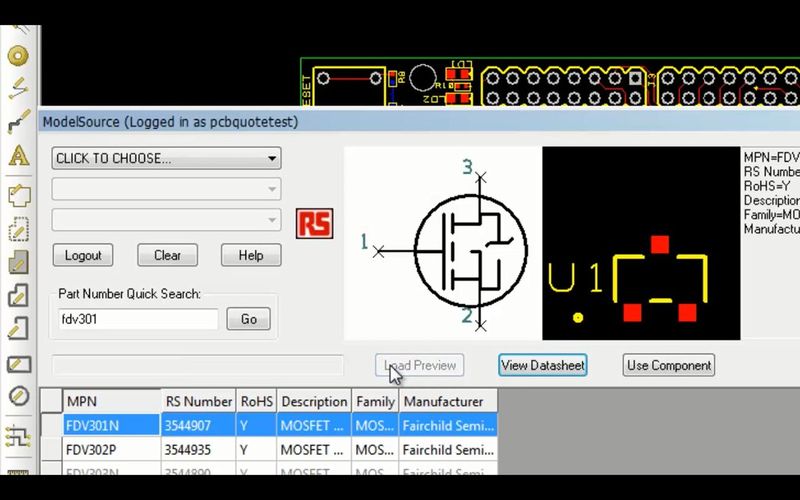Sort by the RS Number column header
800x500 pixels.
198,401
